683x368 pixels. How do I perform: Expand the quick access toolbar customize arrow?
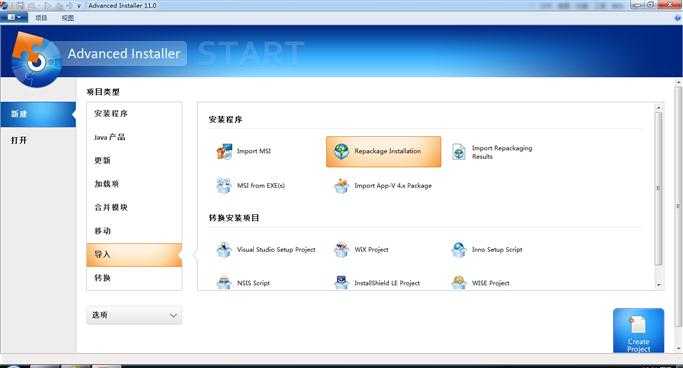coord(79,6)
